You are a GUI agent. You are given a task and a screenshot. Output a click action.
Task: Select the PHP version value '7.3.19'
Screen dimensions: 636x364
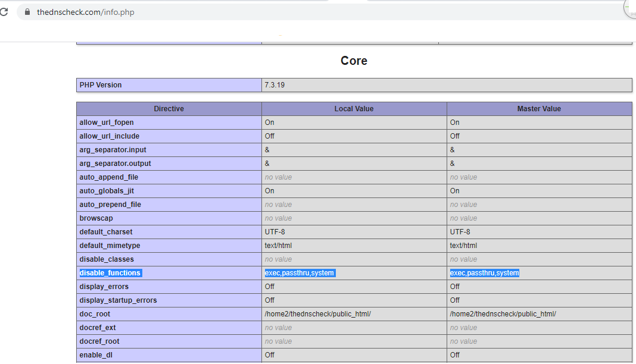(275, 85)
